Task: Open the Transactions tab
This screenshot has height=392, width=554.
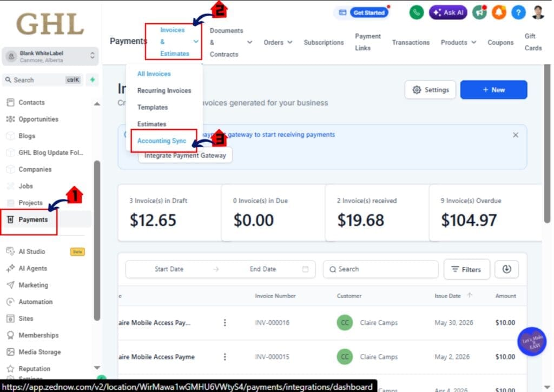Action: [411, 42]
